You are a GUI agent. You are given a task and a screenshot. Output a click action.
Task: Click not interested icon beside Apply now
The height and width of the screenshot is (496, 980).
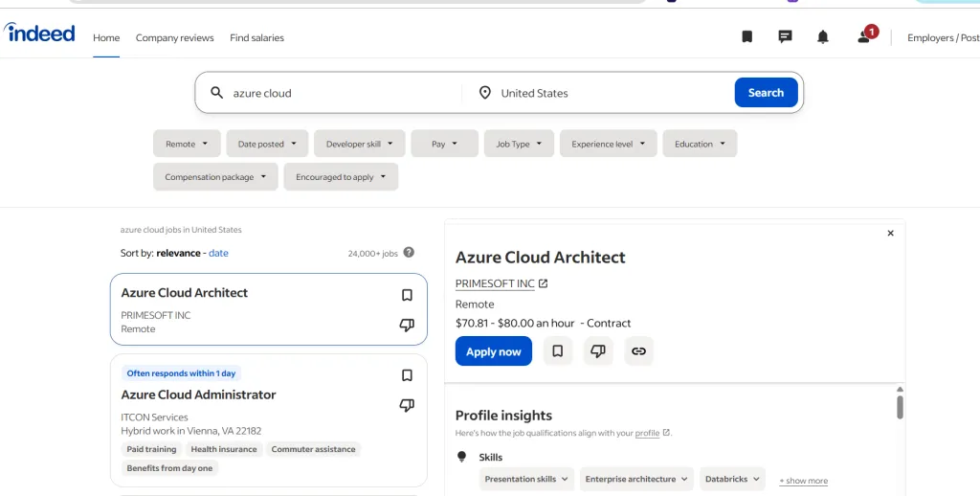[x=598, y=350]
